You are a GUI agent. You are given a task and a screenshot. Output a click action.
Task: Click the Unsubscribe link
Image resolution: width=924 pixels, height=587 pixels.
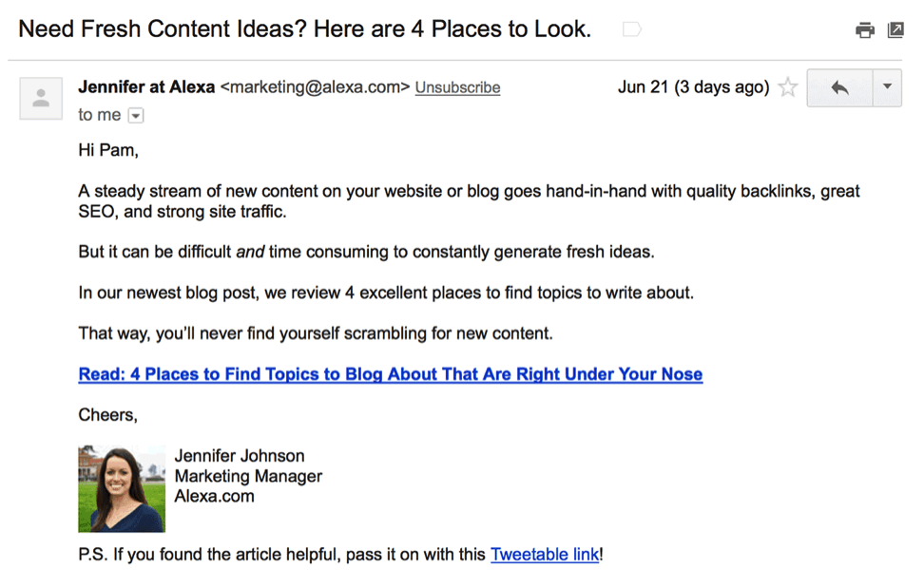click(x=457, y=87)
